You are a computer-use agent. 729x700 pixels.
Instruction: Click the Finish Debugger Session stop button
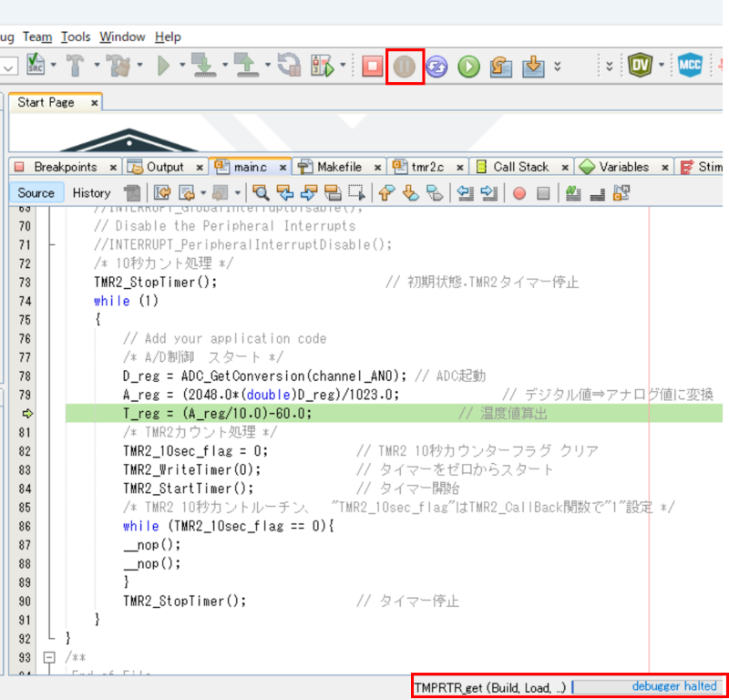tap(372, 67)
